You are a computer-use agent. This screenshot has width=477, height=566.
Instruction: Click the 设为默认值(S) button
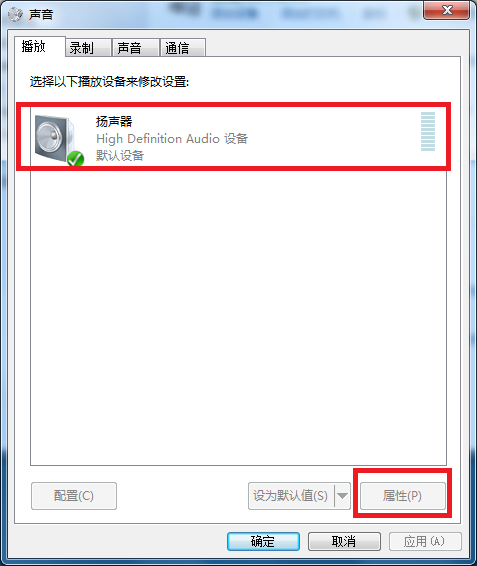point(291,496)
